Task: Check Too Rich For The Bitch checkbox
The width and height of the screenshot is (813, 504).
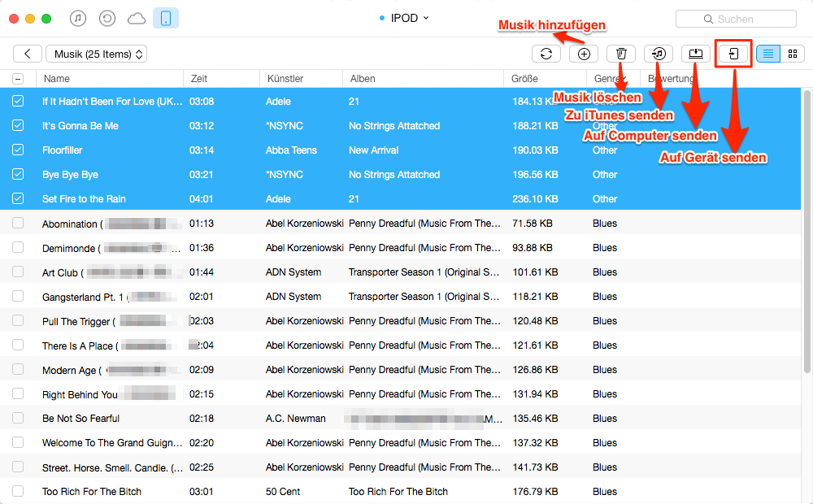Action: click(x=18, y=491)
